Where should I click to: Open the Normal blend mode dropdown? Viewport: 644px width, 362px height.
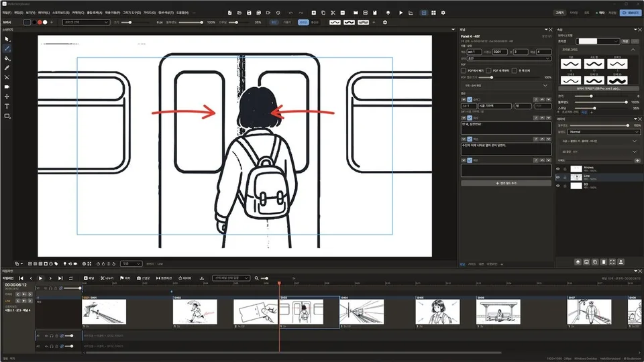604,132
